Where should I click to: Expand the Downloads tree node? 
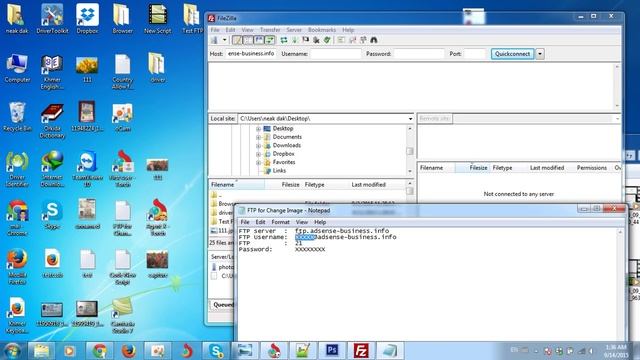pos(258,146)
